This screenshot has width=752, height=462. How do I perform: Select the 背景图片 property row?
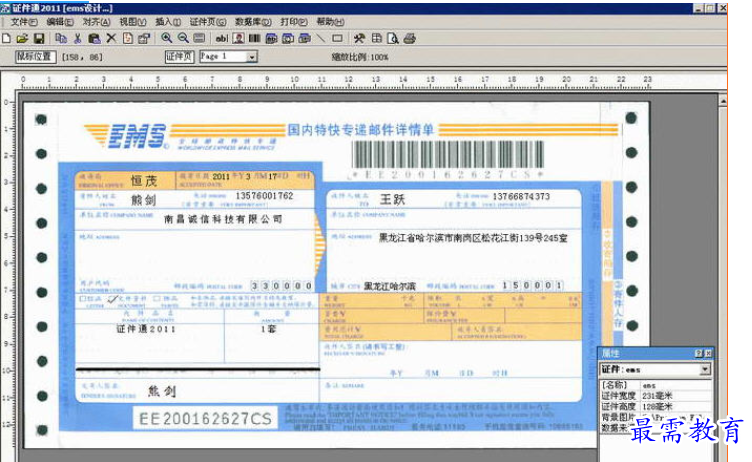tap(656, 417)
